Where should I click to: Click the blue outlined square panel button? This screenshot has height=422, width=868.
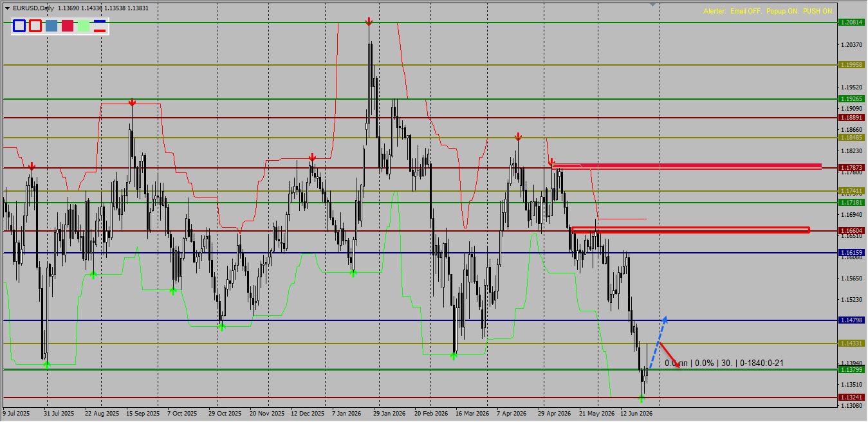[19, 26]
